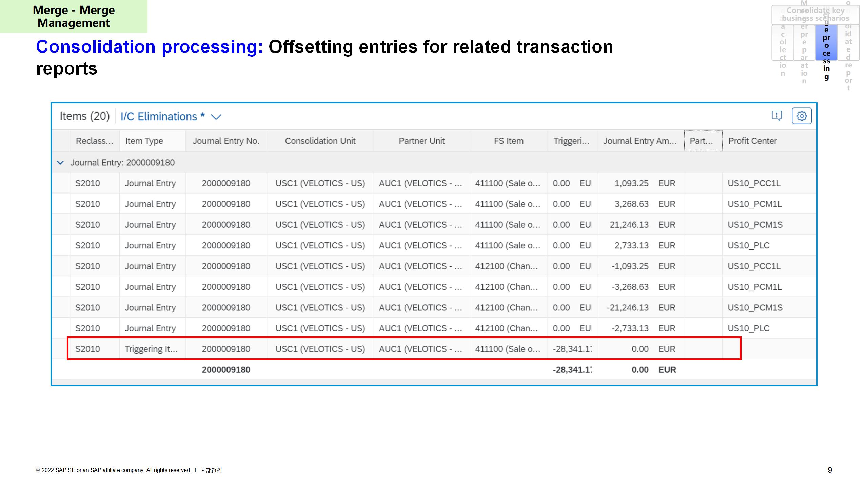868x488 pixels.
Task: Open the table settings gear icon
Action: [802, 116]
